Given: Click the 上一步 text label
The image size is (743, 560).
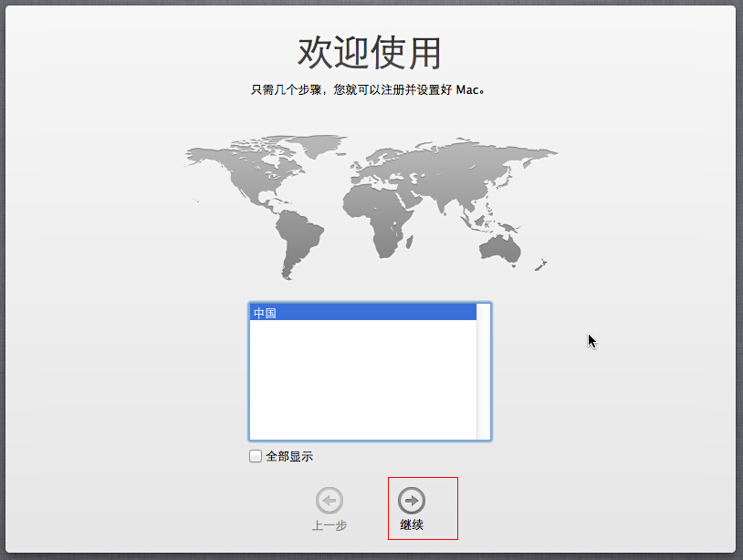Looking at the screenshot, I should pyautogui.click(x=330, y=525).
